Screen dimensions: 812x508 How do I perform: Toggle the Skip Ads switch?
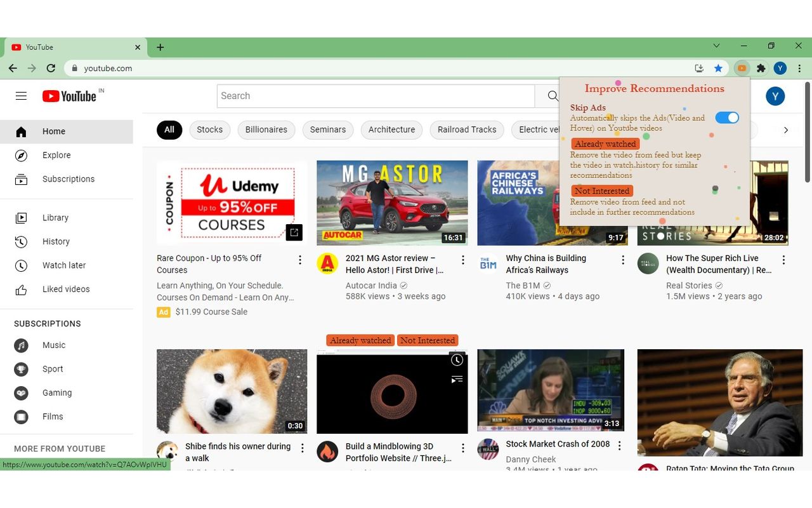point(727,117)
